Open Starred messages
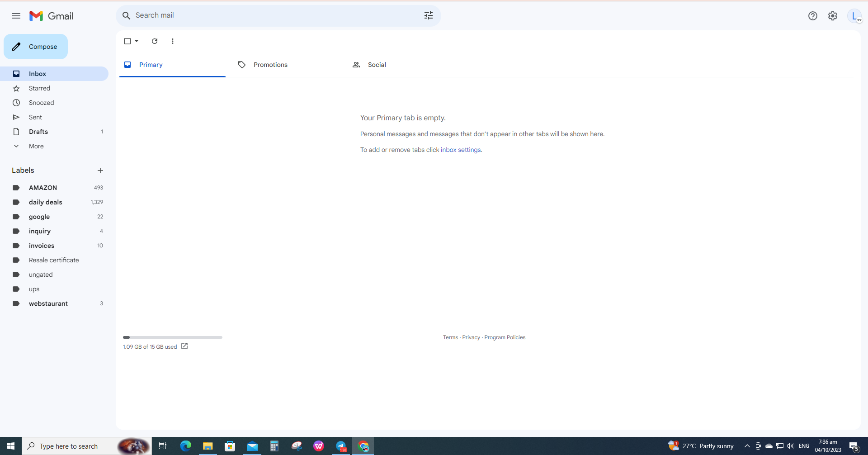868x455 pixels. (54, 88)
